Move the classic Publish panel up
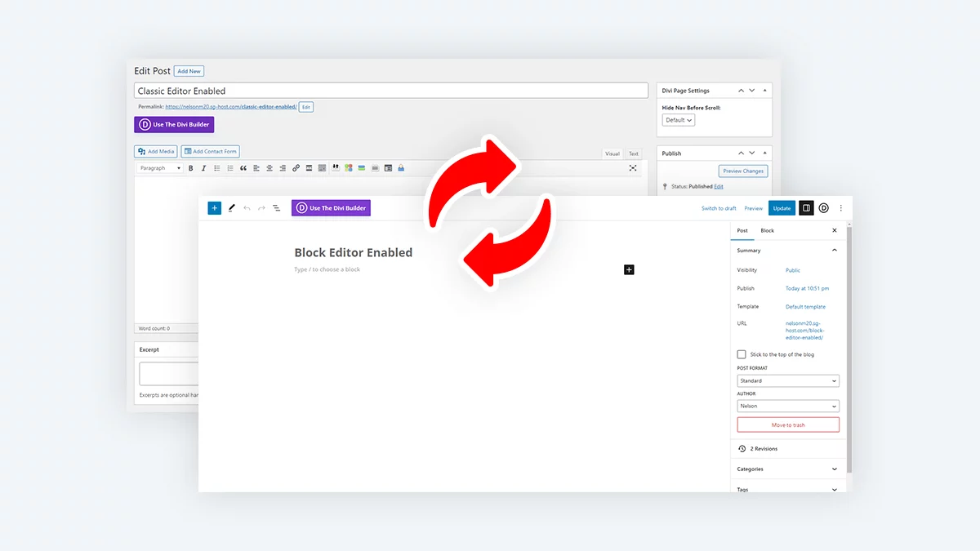Viewport: 980px width, 551px height. tap(742, 153)
